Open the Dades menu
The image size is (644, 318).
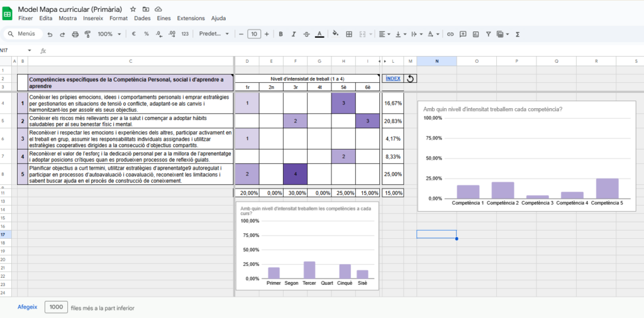click(x=142, y=18)
